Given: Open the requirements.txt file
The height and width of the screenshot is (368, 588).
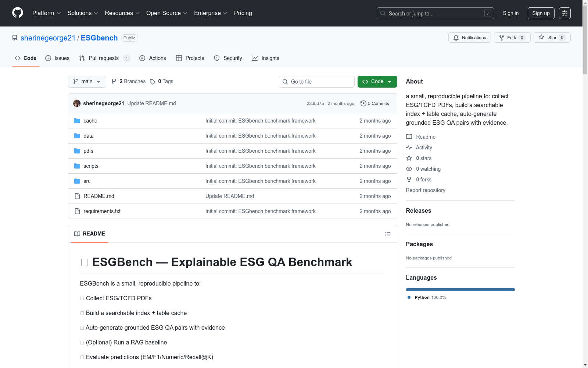Looking at the screenshot, I should tap(102, 211).
